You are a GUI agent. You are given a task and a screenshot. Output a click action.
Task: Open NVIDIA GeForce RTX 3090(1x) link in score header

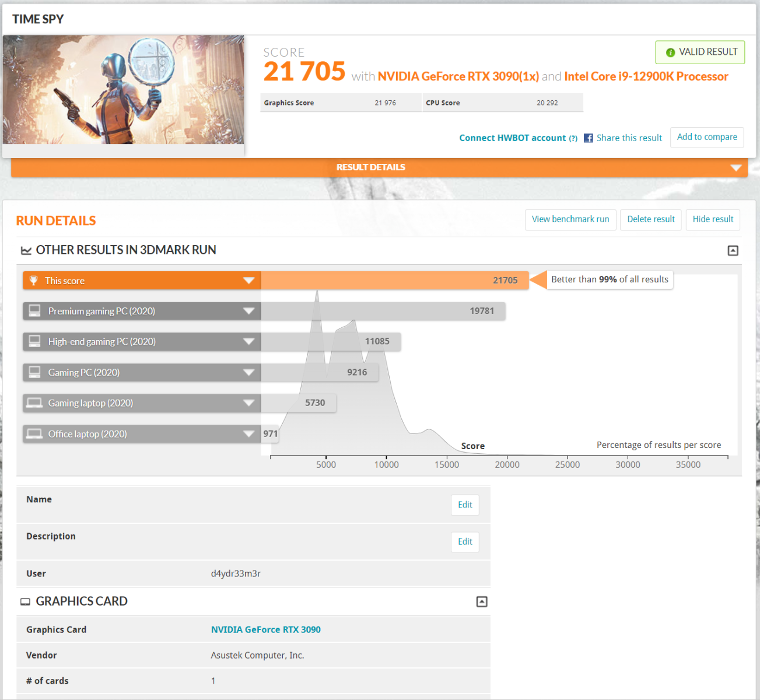[458, 76]
